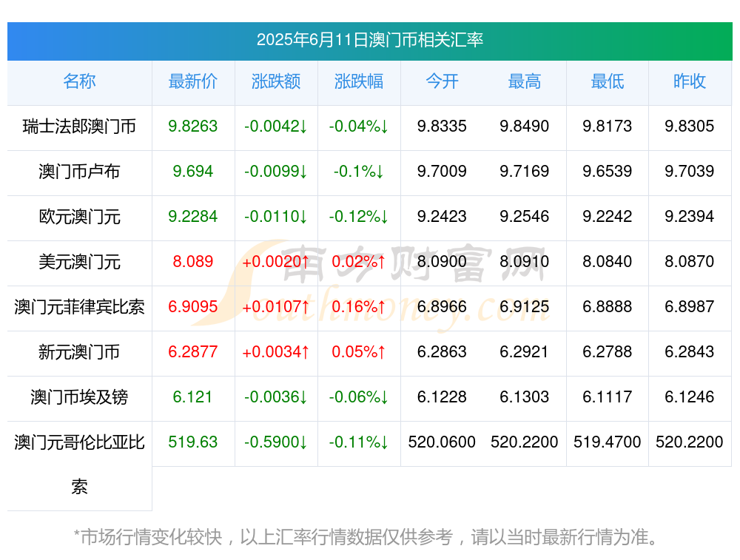
Task: Click change amount -0.0036↓
Action: [275, 397]
